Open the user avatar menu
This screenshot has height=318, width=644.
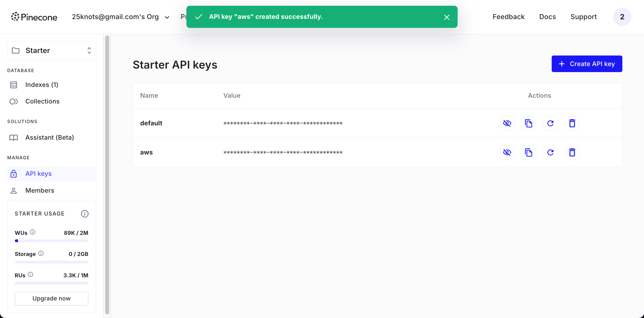(x=622, y=17)
